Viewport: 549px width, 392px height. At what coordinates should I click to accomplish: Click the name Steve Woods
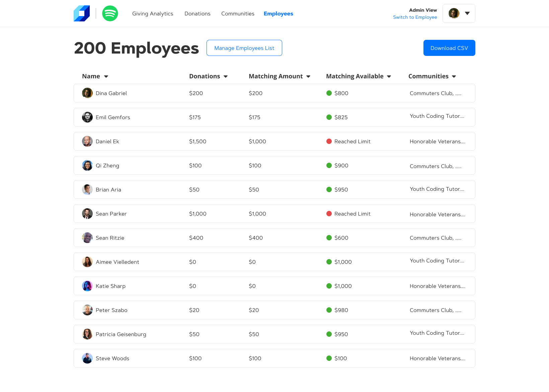click(x=112, y=359)
